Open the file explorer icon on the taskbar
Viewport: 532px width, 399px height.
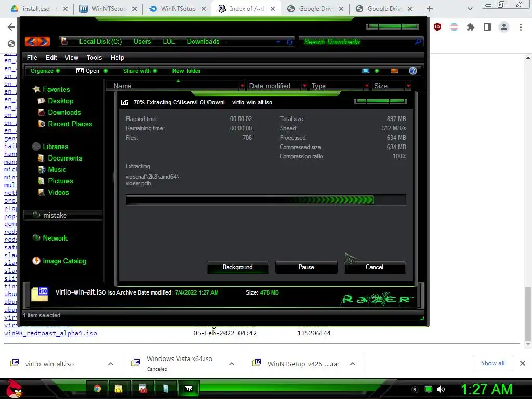point(118,389)
